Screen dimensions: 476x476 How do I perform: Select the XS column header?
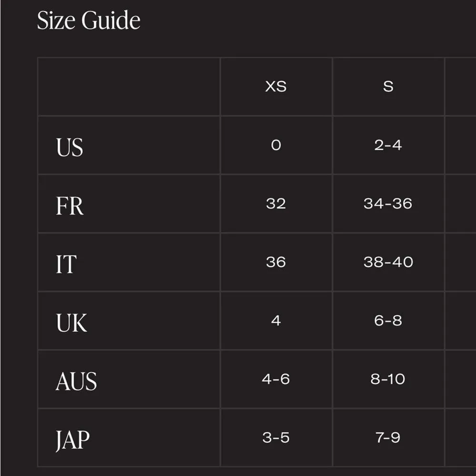coord(276,87)
